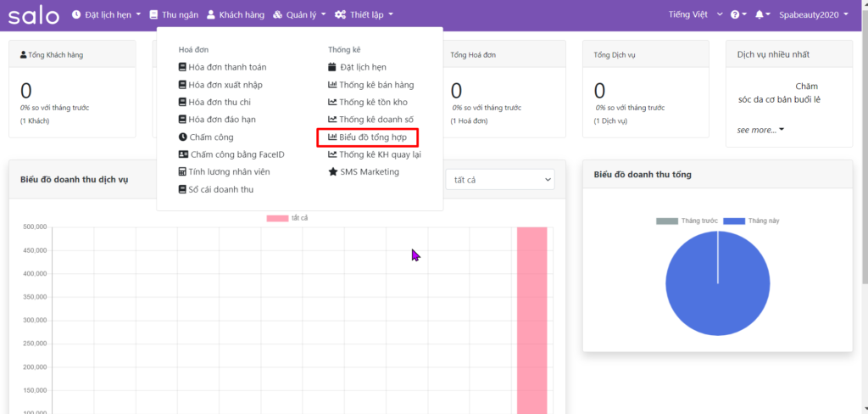868x414 pixels.
Task: Click the star icon beside SMS Marketing
Action: coord(332,172)
